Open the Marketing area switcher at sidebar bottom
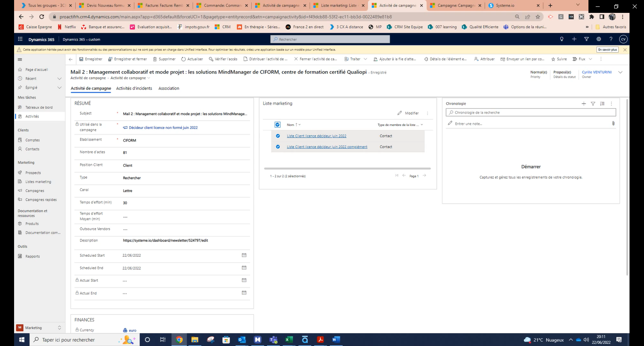 click(x=39, y=328)
